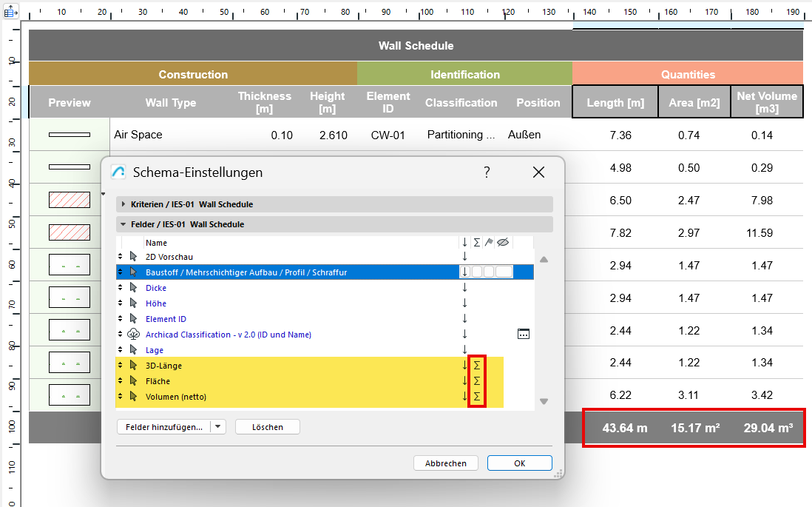Expand the Kriterien / IES-01 Wall Schedule panel
Viewport: 812px width, 507px height.
pyautogui.click(x=124, y=204)
